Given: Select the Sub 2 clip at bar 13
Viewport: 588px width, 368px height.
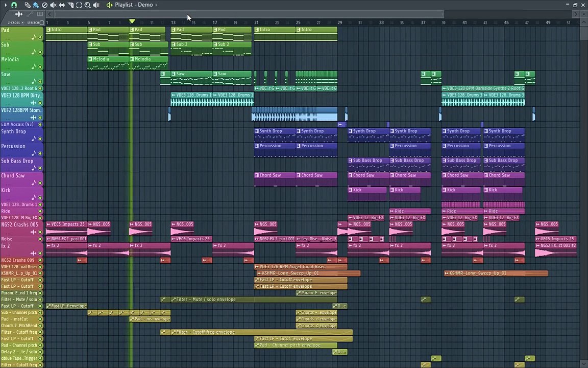Looking at the screenshot, I should [191, 49].
